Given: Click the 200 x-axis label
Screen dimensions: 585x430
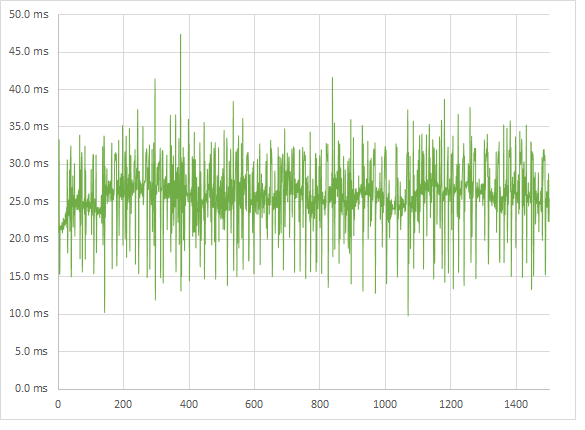Looking at the screenshot, I should click(x=123, y=404).
